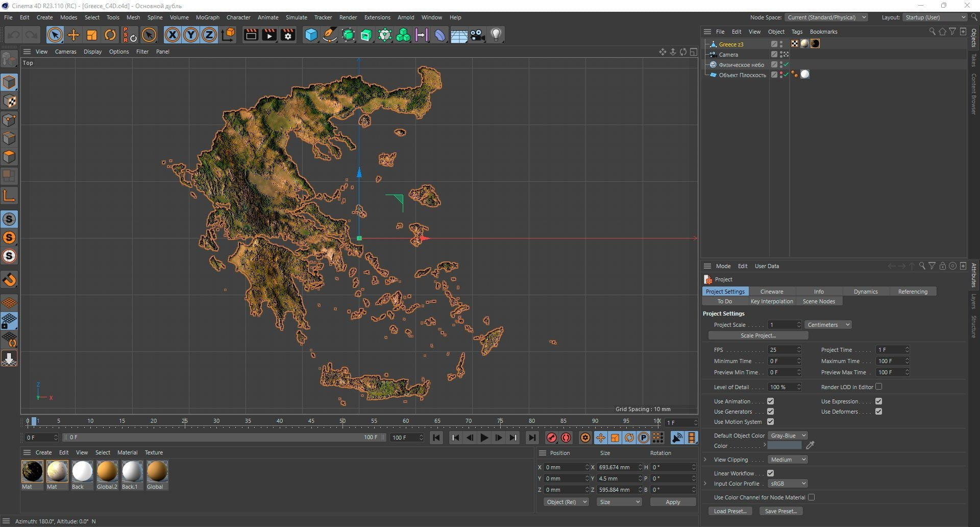Open the Light objects icon

[496, 35]
